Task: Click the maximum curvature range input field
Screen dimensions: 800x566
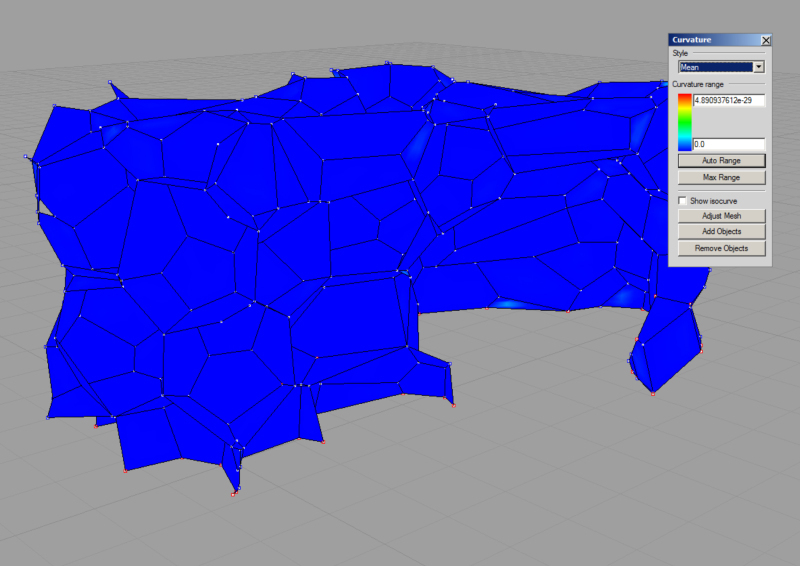Action: click(729, 100)
